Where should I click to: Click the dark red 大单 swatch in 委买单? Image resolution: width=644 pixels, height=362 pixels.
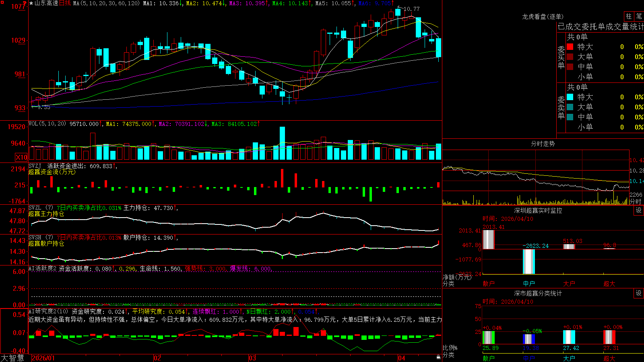(570, 57)
